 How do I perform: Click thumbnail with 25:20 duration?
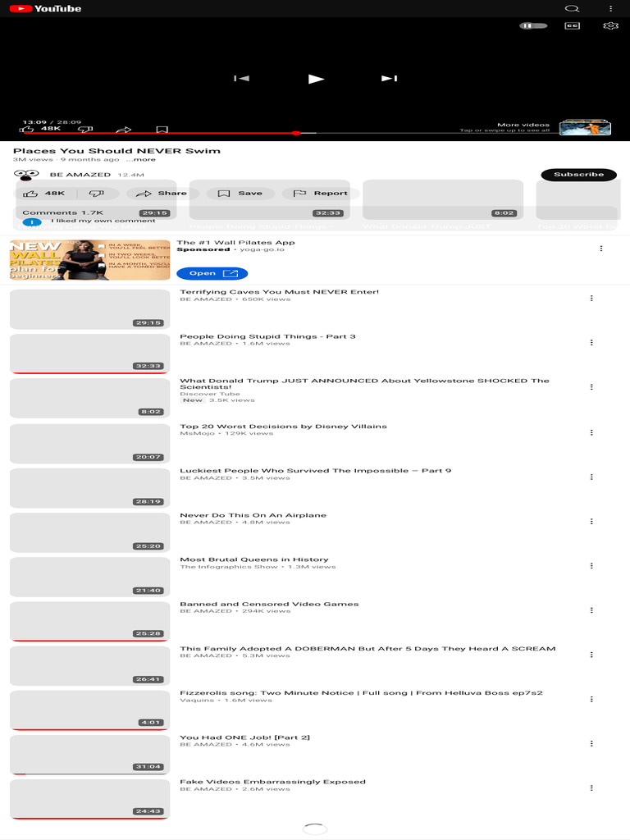[90, 532]
